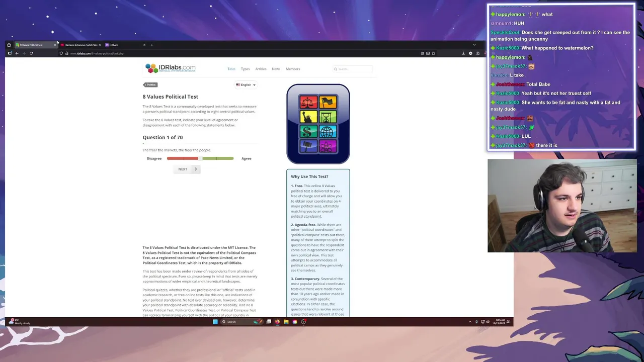Open File Explorer from the taskbar
Image resolution: width=644 pixels, height=362 pixels.
[286, 322]
